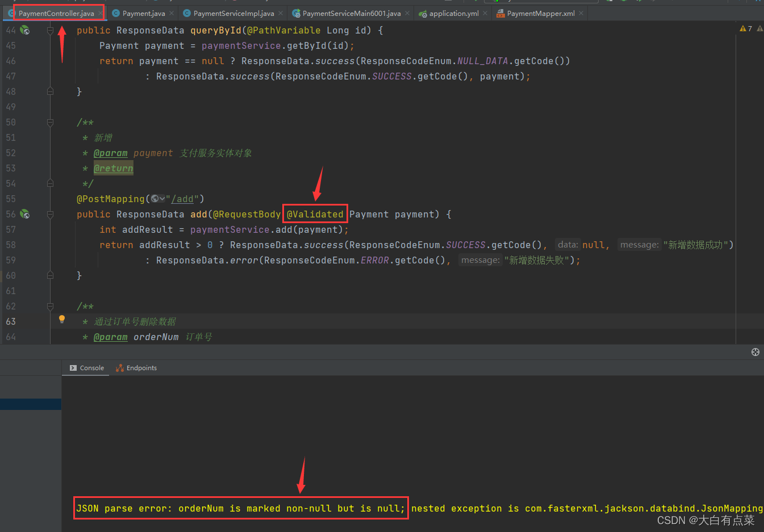This screenshot has width=764, height=532.
Task: Click "新增数据成功" string literal
Action: click(x=696, y=245)
